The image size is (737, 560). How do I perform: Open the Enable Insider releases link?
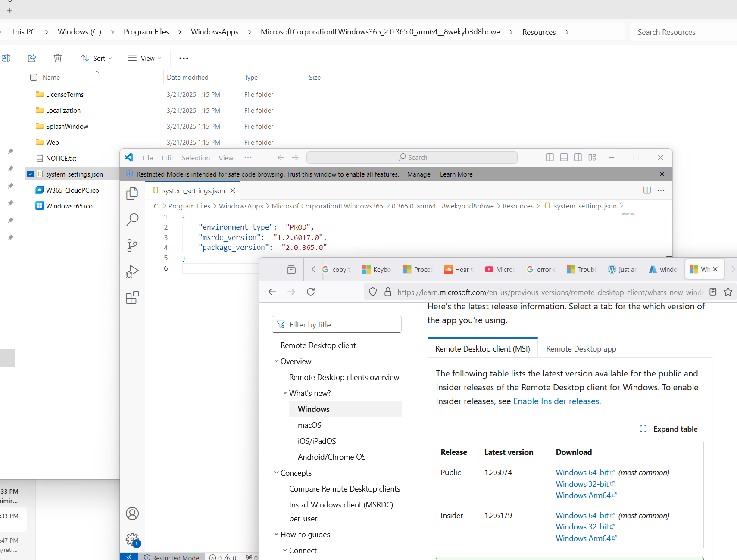556,401
